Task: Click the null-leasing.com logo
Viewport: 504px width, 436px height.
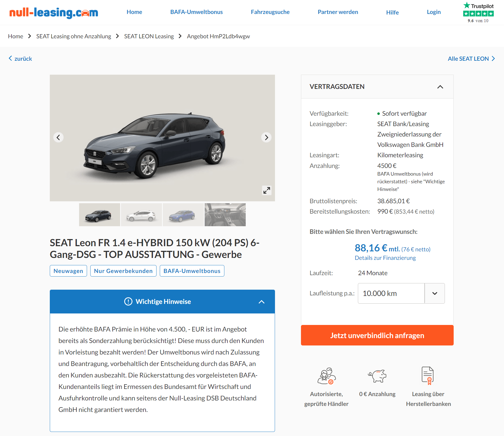Action: pos(54,13)
